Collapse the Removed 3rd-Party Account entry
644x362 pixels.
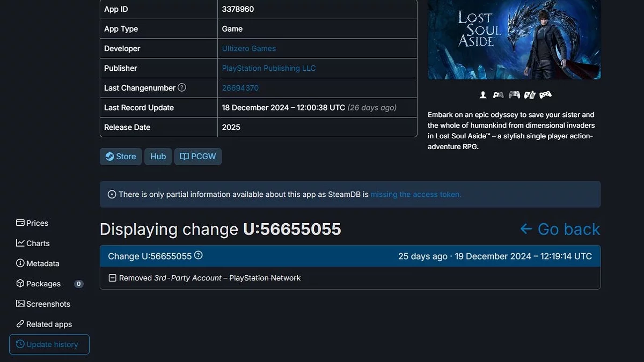(x=112, y=278)
